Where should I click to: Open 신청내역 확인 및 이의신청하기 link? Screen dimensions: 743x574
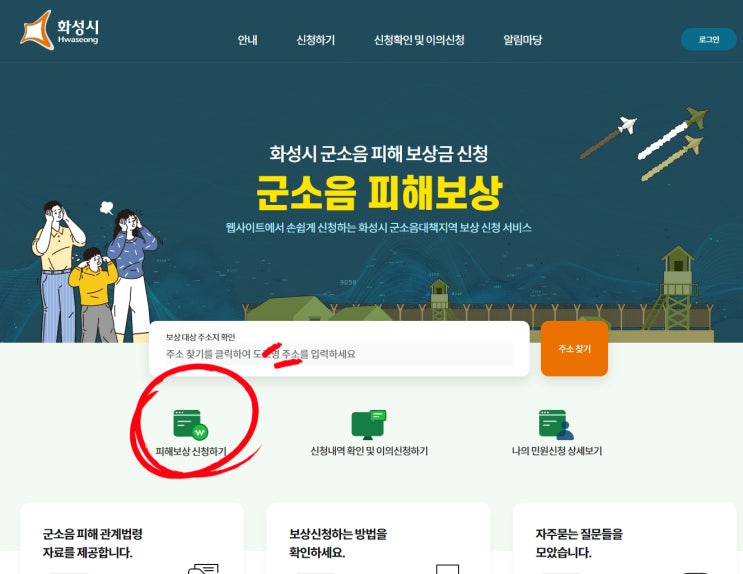(369, 451)
